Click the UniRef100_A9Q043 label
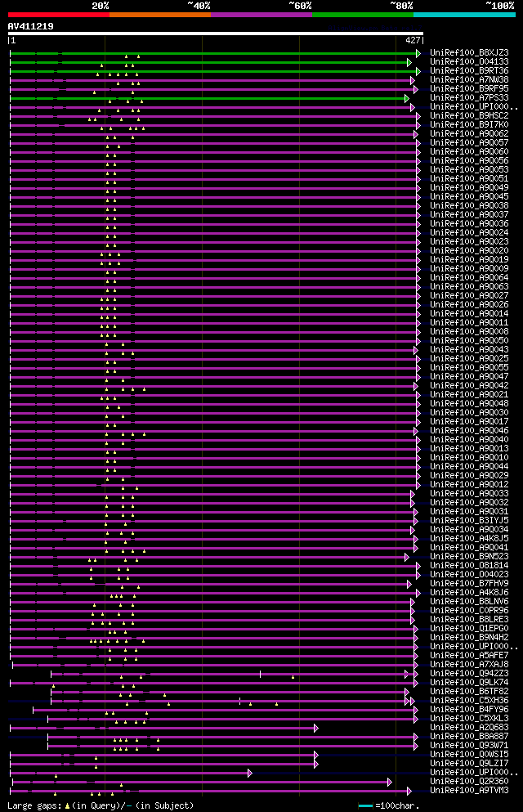This screenshot has width=523, height=812. pyautogui.click(x=469, y=349)
